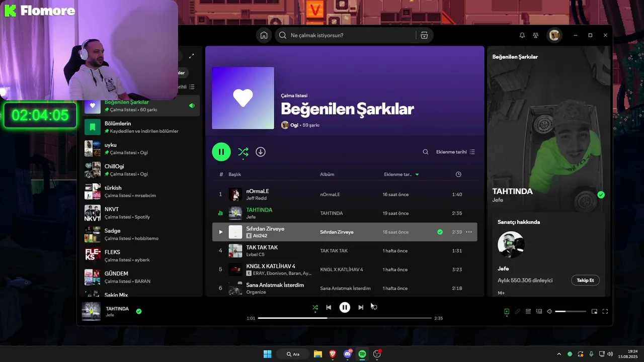Expand the library with arrows icon
This screenshot has width=644, height=362.
(191, 56)
